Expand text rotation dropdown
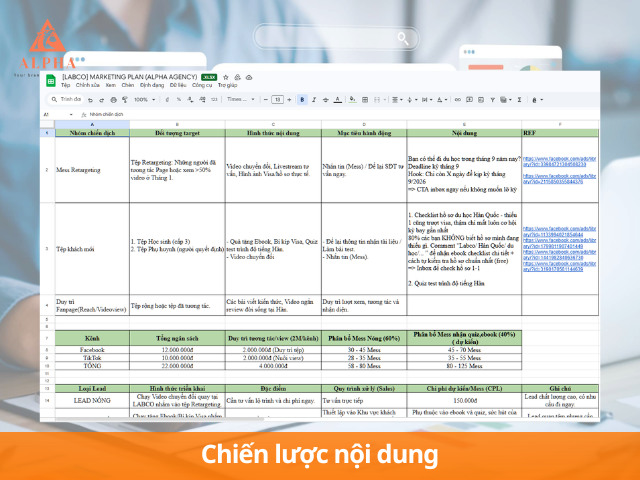This screenshot has width=640, height=480. coord(446,100)
